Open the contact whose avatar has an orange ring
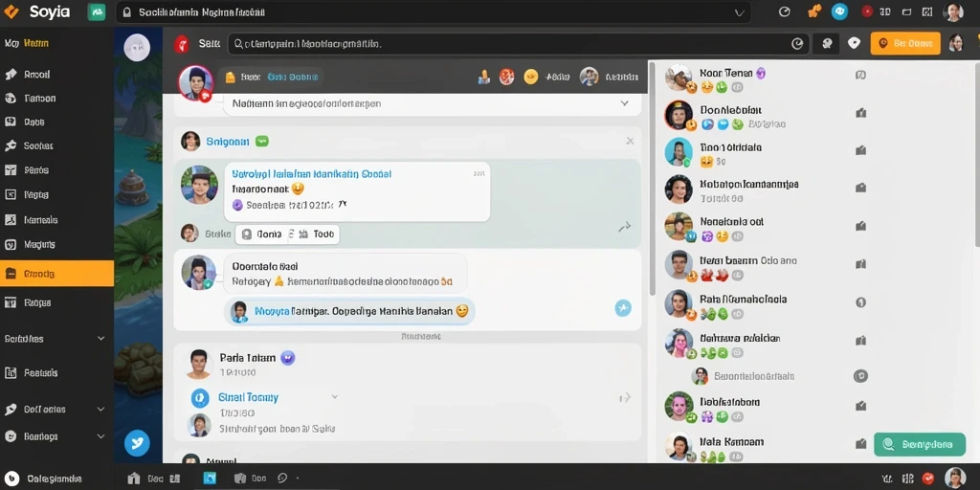The image size is (980, 490). tap(679, 115)
